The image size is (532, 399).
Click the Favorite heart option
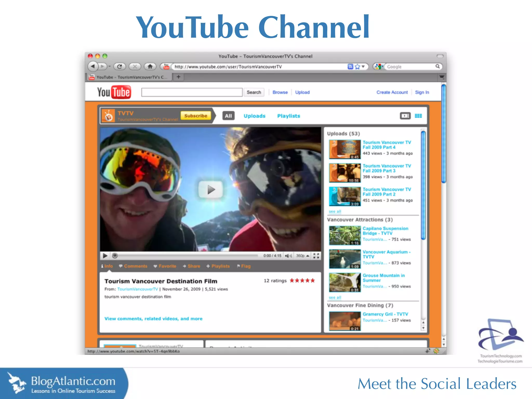[x=165, y=266]
